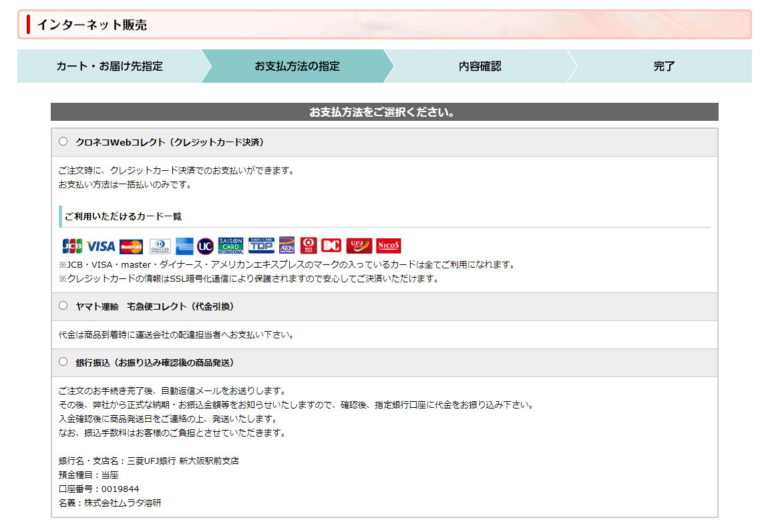
Task: Click the クロネコWebコレクト（クレジットカード決済）label
Action: 170,142
